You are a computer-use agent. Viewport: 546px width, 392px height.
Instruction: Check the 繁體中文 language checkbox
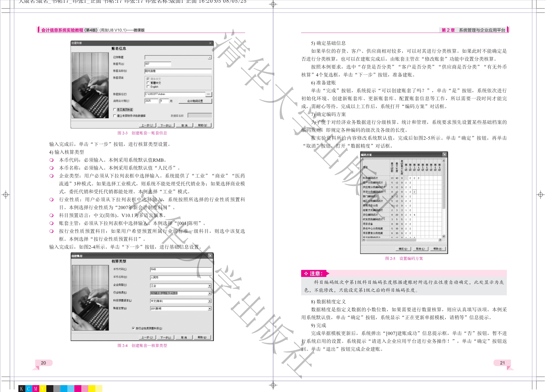[148, 83]
